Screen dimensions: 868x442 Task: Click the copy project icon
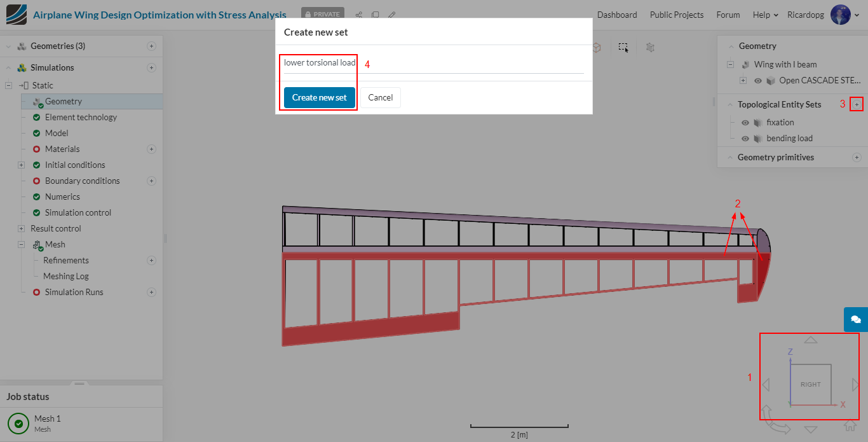coord(376,15)
